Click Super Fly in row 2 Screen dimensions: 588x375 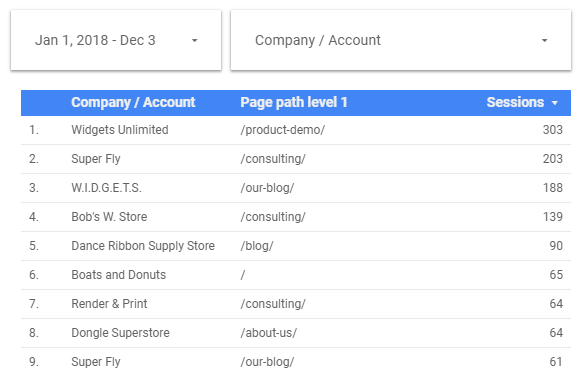tap(96, 159)
